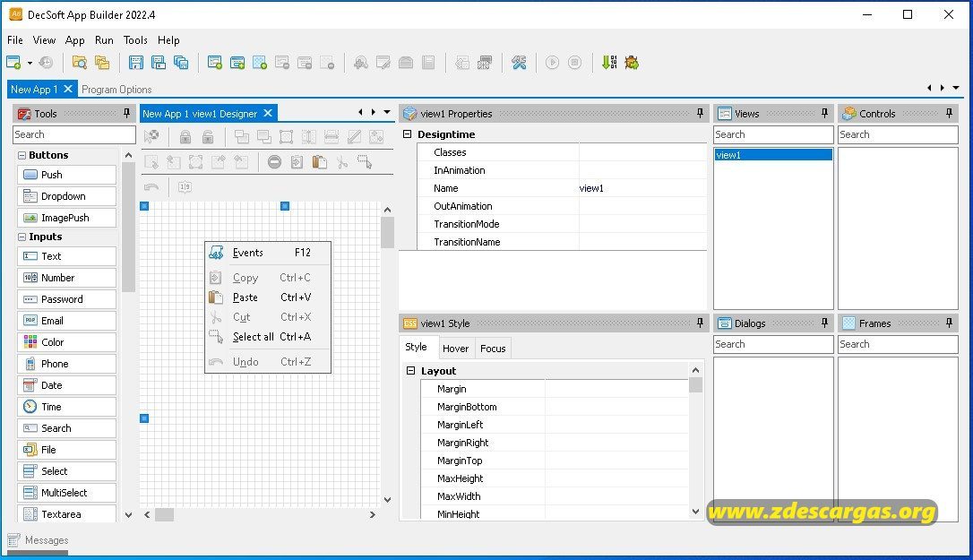The height and width of the screenshot is (560, 973).
Task: Click the Undo arrow icon in the designer toolbar
Action: (151, 187)
